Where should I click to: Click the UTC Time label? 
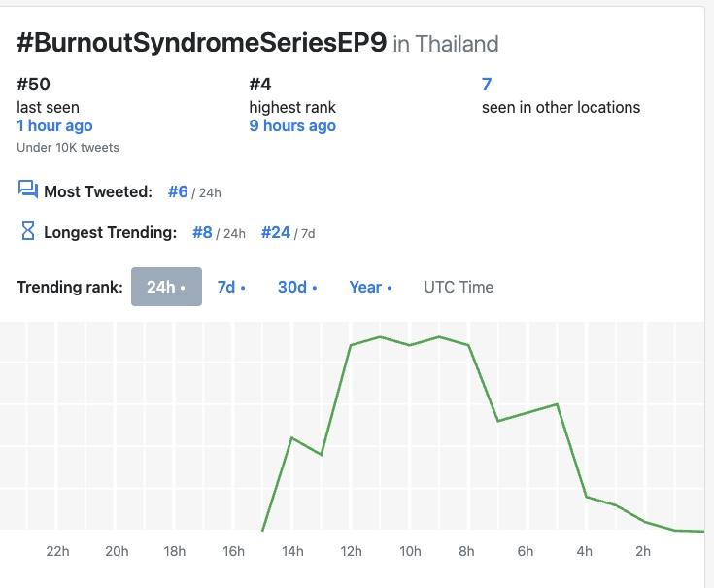tap(459, 287)
